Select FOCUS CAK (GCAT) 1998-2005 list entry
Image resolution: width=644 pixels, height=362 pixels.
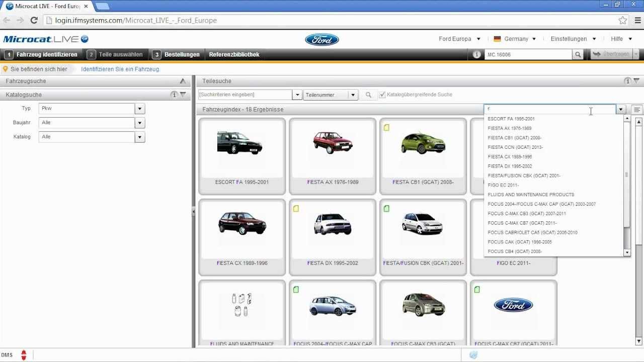553,242
